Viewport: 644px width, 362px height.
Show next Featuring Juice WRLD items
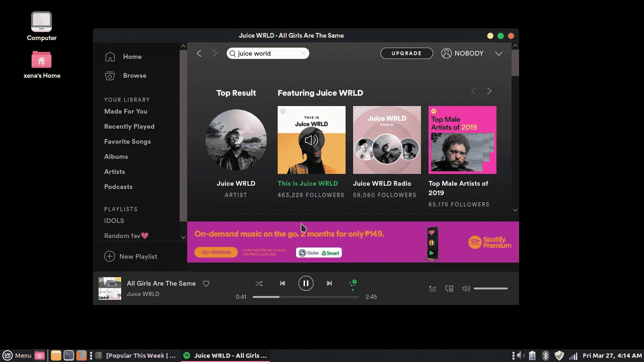(489, 91)
